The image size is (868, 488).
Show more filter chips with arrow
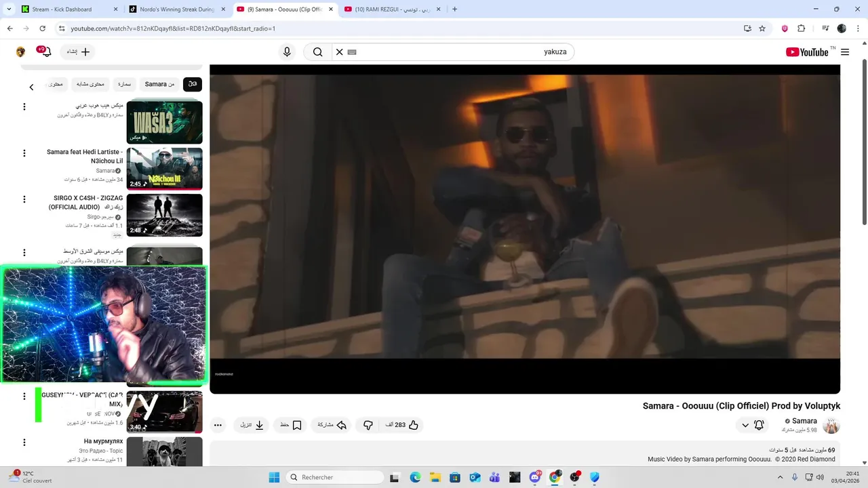pyautogui.click(x=31, y=87)
